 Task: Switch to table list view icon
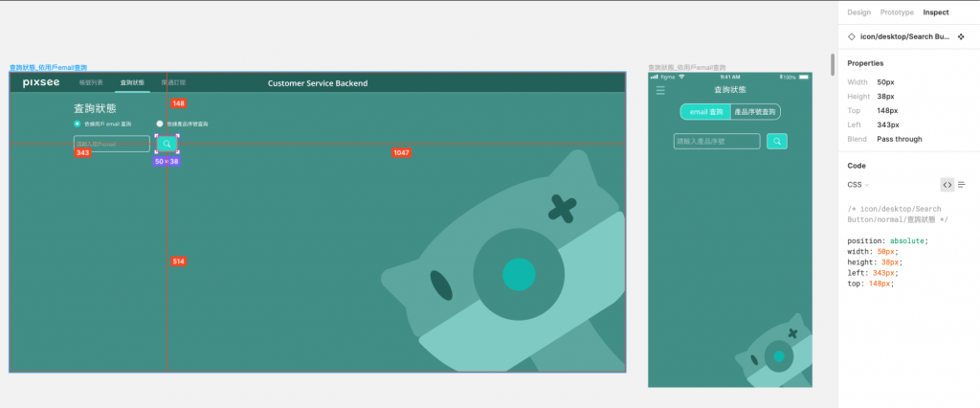click(x=962, y=185)
